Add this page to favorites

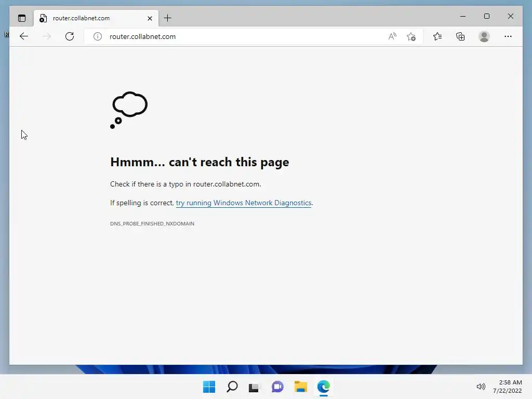pyautogui.click(x=411, y=36)
